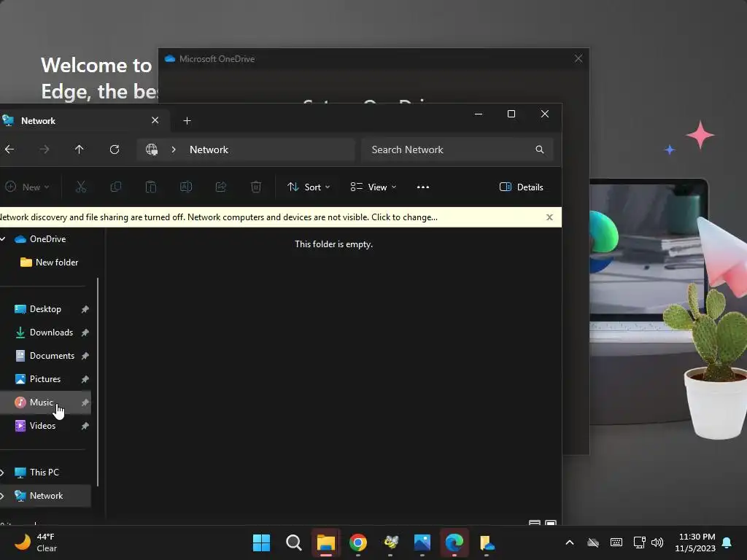Image resolution: width=747 pixels, height=560 pixels.
Task: Go back with the left arrow
Action: pos(9,149)
